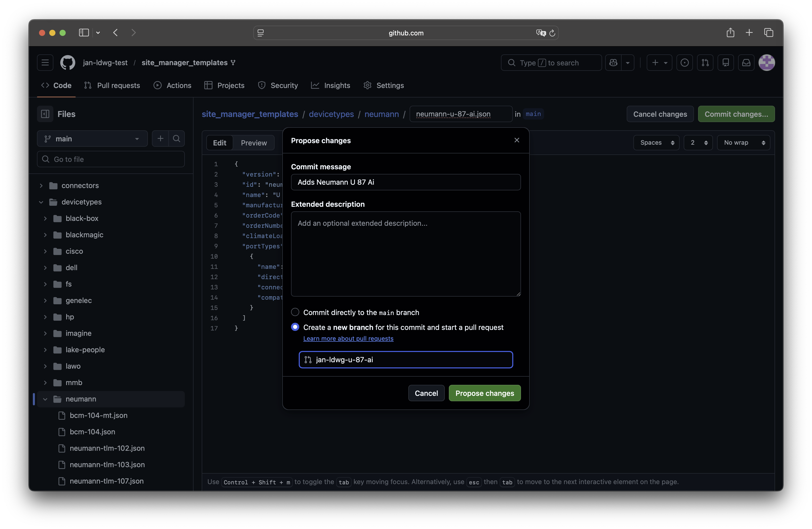This screenshot has height=529, width=812.
Task: Open the issues icon in header
Action: [x=684, y=63]
